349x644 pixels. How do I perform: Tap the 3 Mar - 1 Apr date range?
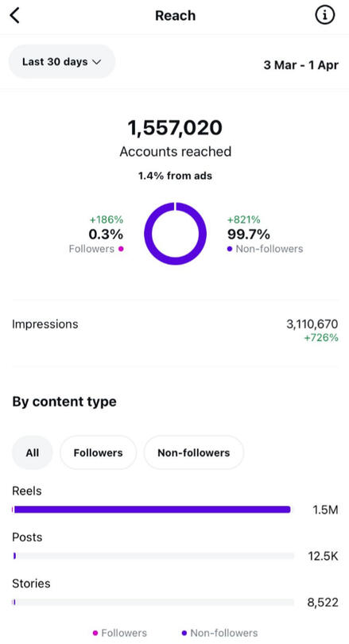pos(301,65)
